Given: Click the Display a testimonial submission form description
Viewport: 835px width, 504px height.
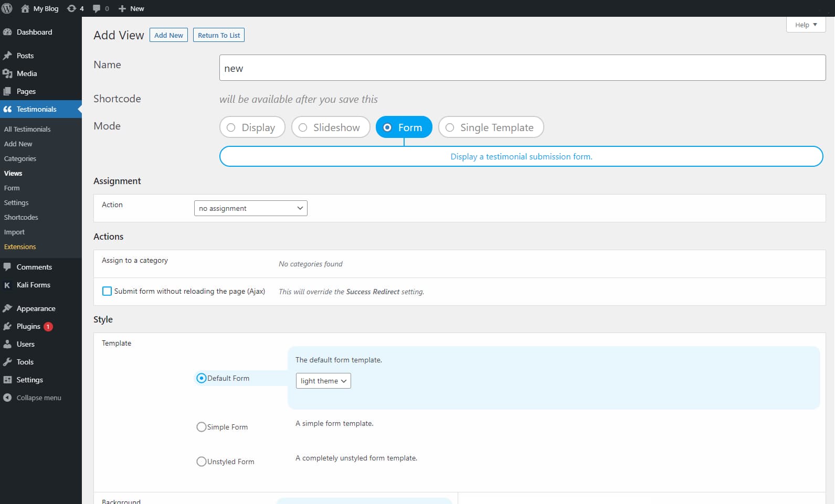Looking at the screenshot, I should click(521, 156).
